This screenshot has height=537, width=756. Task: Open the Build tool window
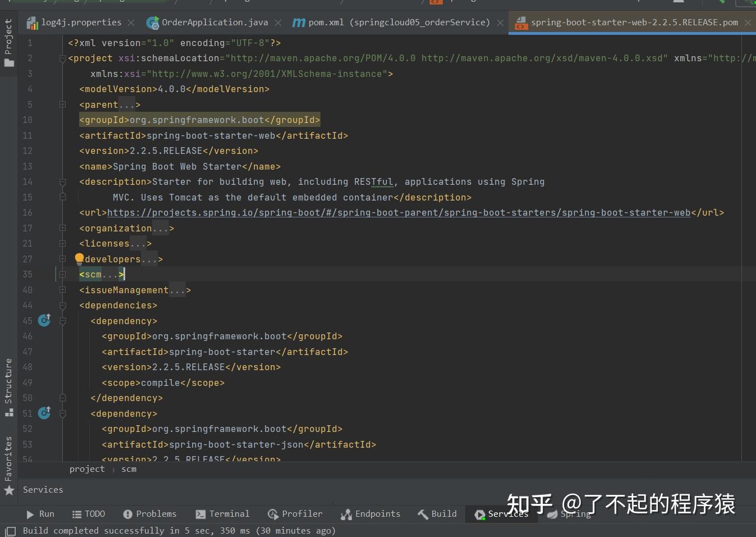(437, 513)
